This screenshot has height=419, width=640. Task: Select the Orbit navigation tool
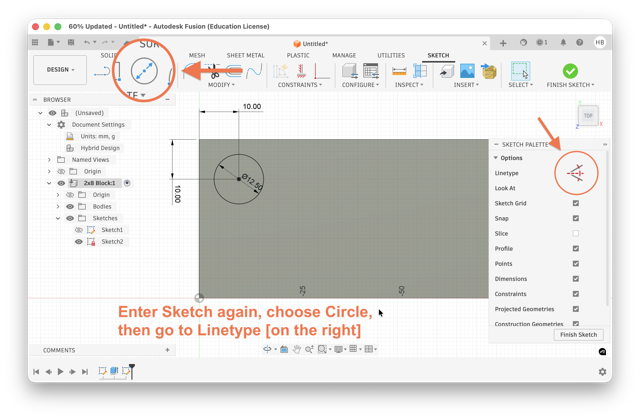pyautogui.click(x=267, y=349)
